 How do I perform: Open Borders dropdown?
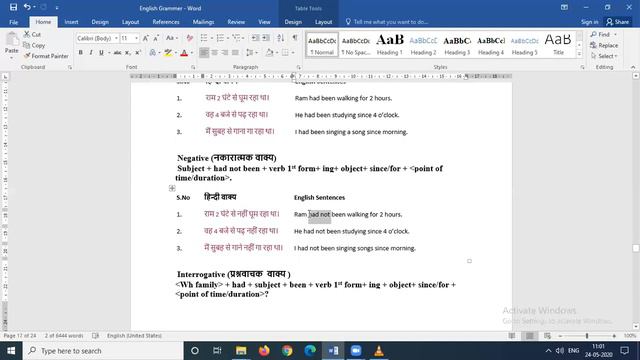[x=293, y=53]
